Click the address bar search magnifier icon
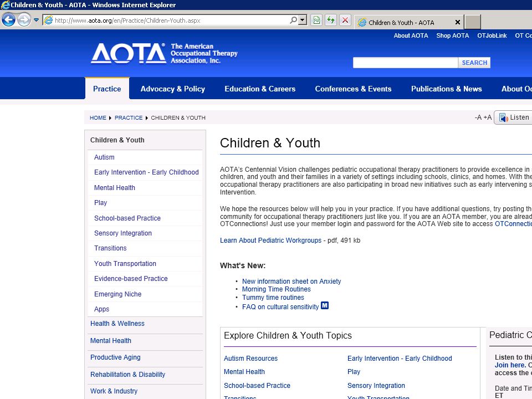Viewport: 532px width, 399px height. [x=294, y=20]
